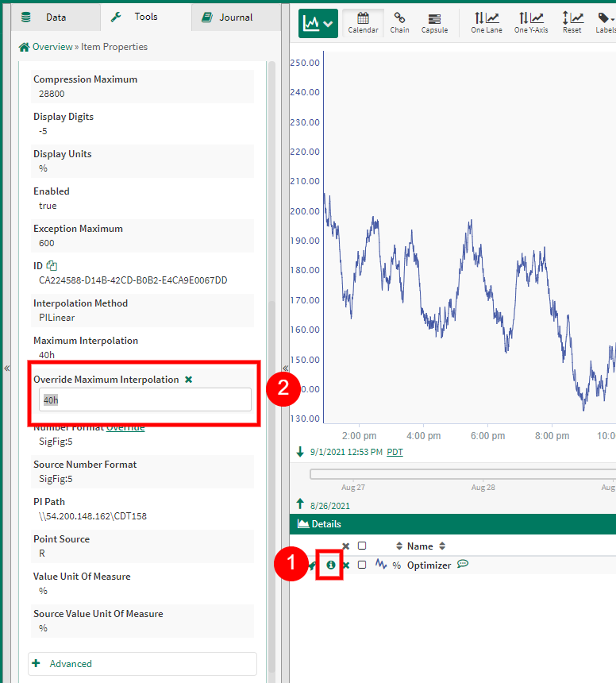Select the Chain view icon
Image resolution: width=616 pixels, height=683 pixels.
[399, 22]
